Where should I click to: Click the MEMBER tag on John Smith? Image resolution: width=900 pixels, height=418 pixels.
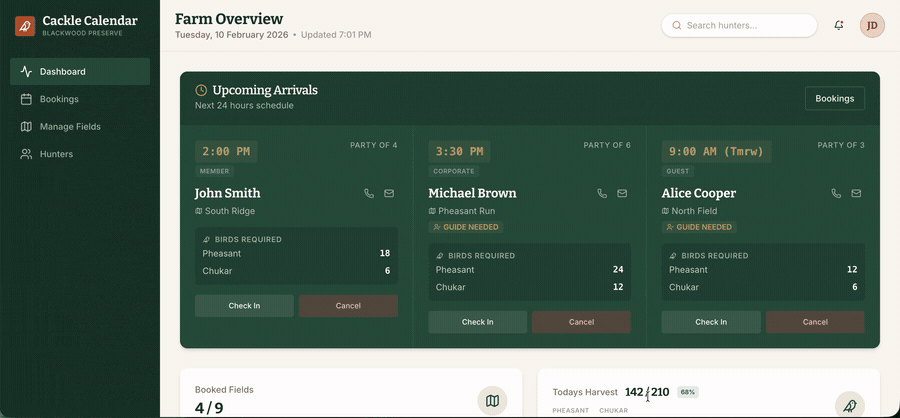pyautogui.click(x=215, y=171)
